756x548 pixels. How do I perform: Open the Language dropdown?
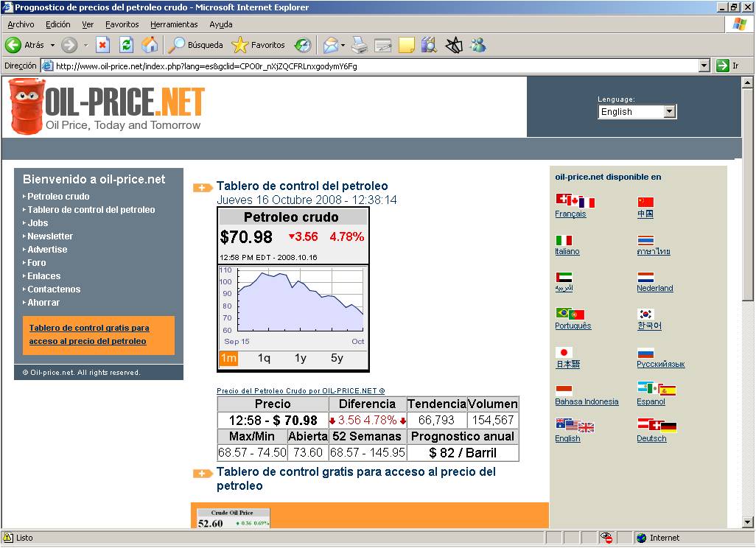point(669,112)
